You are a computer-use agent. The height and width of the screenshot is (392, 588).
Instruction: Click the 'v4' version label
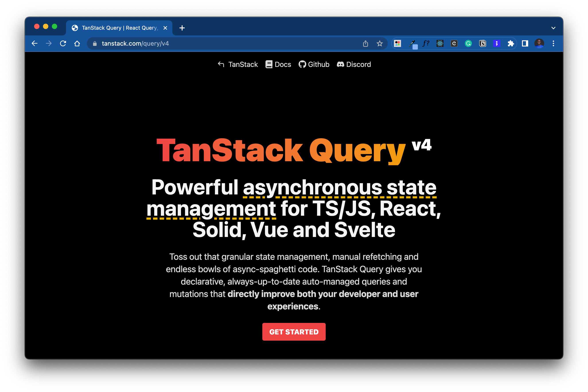point(422,145)
